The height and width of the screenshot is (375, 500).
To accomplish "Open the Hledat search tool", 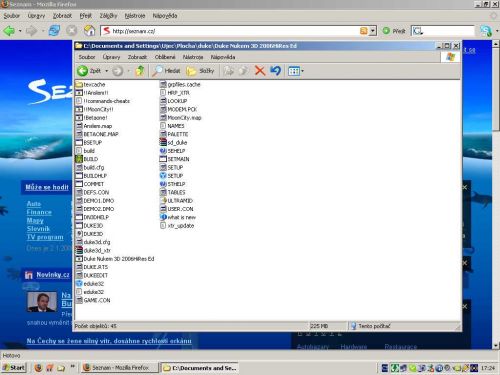I will click(x=166, y=71).
